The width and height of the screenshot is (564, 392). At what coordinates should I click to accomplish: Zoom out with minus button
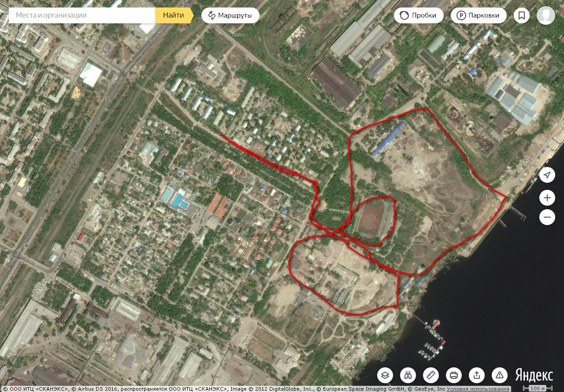tap(547, 217)
